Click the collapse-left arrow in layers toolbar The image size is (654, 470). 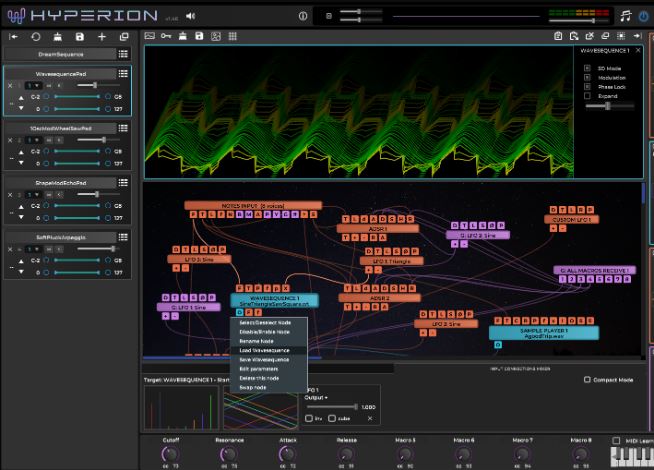point(13,37)
